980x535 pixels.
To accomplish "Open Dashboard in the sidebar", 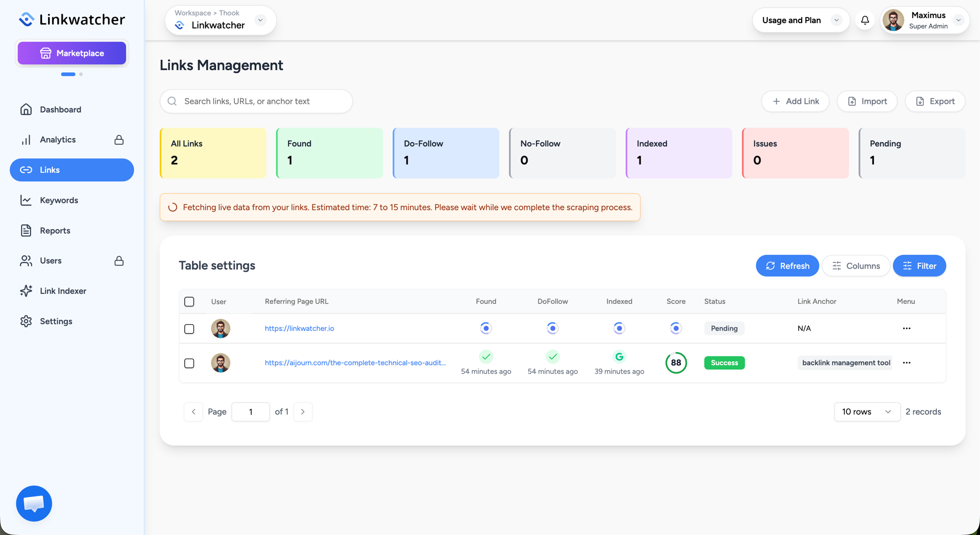I will click(x=72, y=109).
